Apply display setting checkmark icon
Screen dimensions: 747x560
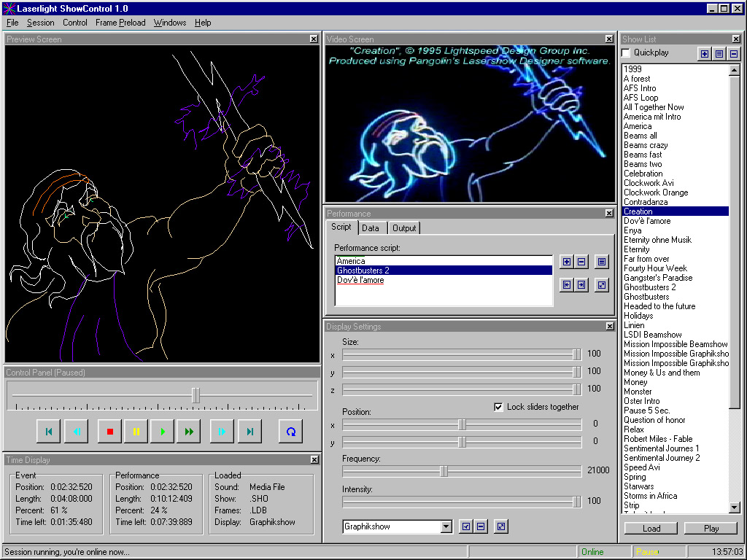click(x=466, y=526)
